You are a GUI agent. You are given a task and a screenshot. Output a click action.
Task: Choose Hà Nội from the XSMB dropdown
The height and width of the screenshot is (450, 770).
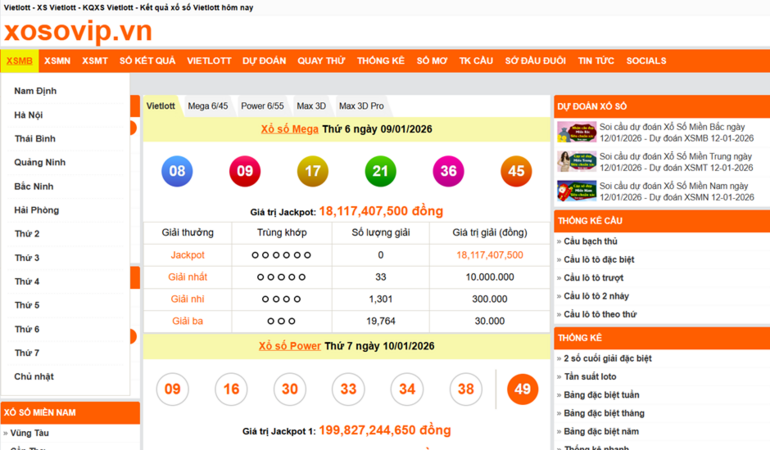(28, 115)
